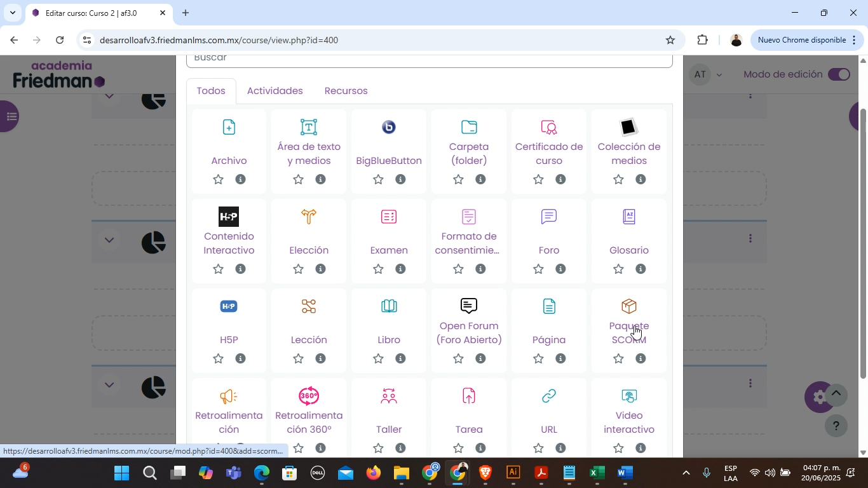Choose the Foro activity icon
The width and height of the screenshot is (868, 488).
tap(549, 217)
